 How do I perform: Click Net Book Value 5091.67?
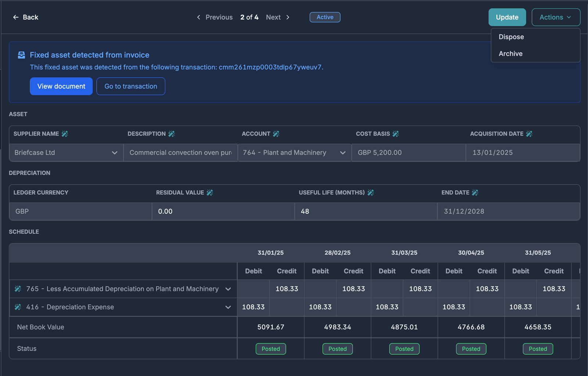(271, 327)
